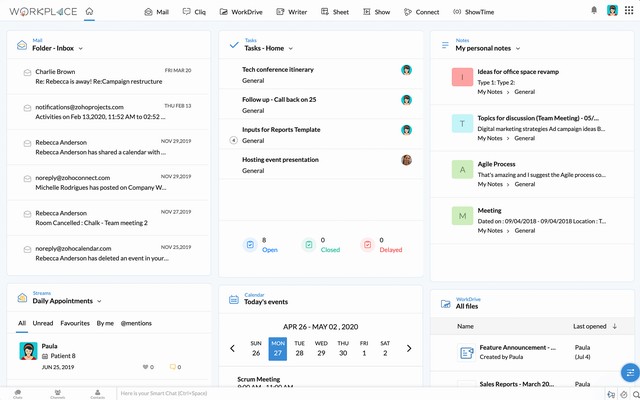The image size is (640, 400).
Task: Open the Show app
Action: pos(376,12)
